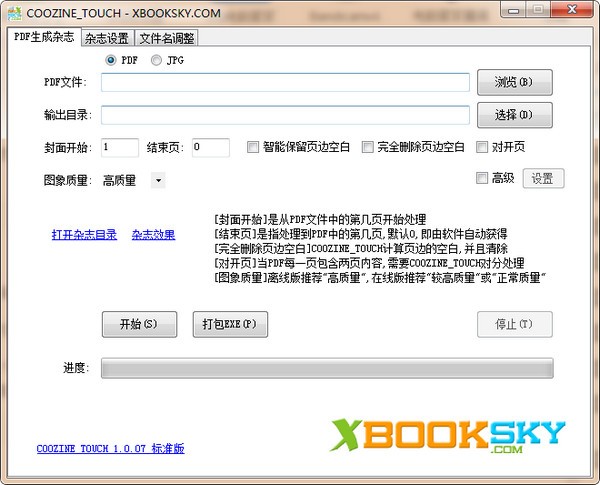Viewport: 600px width, 485px height.
Task: Enable 智能保留页边空白 checkbox
Action: tap(253, 147)
